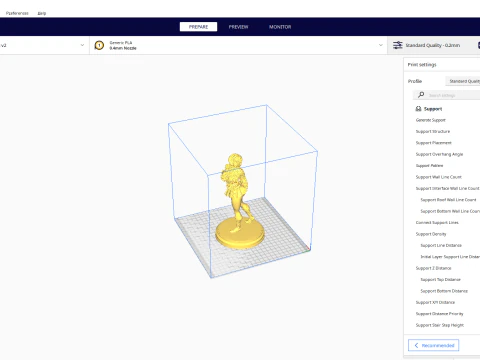This screenshot has width=480, height=360.
Task: Click the Support category icon
Action: click(418, 109)
